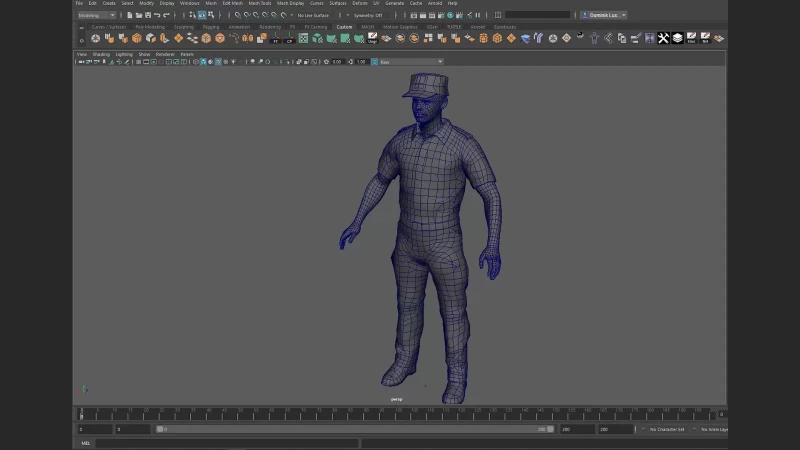Viewport: 800px width, 450px height.
Task: Click the pause render icon in status line
Action: (x=477, y=15)
